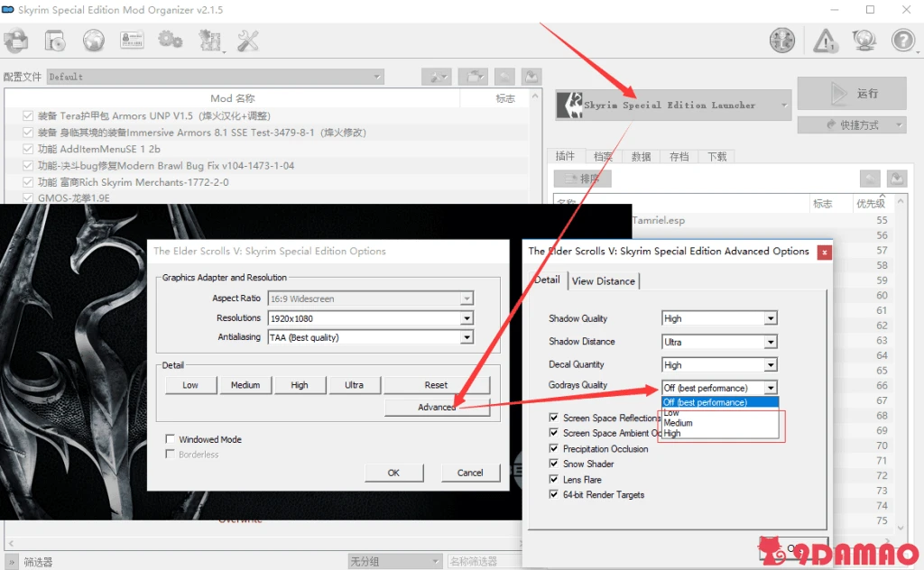Open the help question mark icon
The width and height of the screenshot is (924, 570).
[902, 41]
